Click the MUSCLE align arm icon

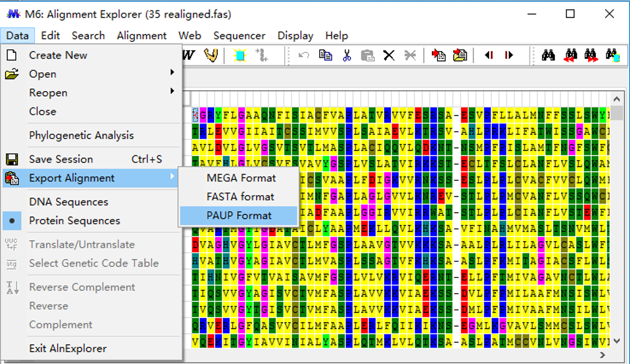[x=211, y=55]
